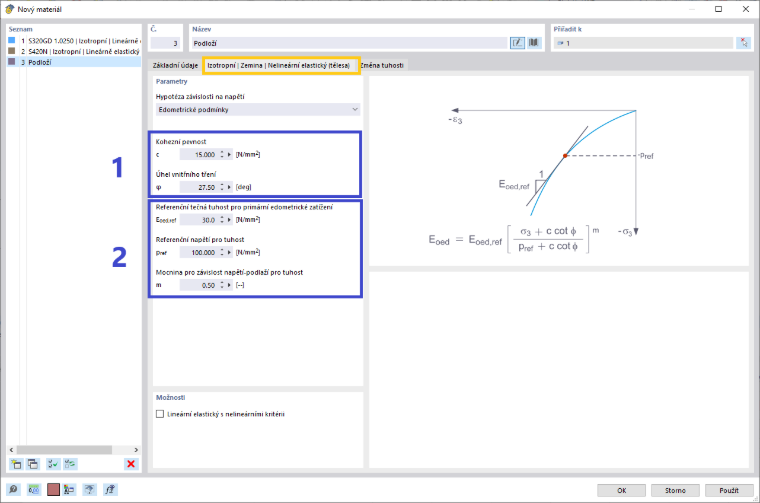Click the Storno button
This screenshot has width=760, height=503.
pyautogui.click(x=675, y=490)
